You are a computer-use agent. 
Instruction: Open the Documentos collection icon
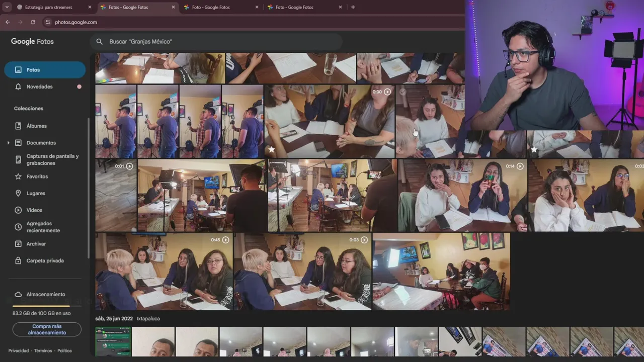pyautogui.click(x=18, y=143)
